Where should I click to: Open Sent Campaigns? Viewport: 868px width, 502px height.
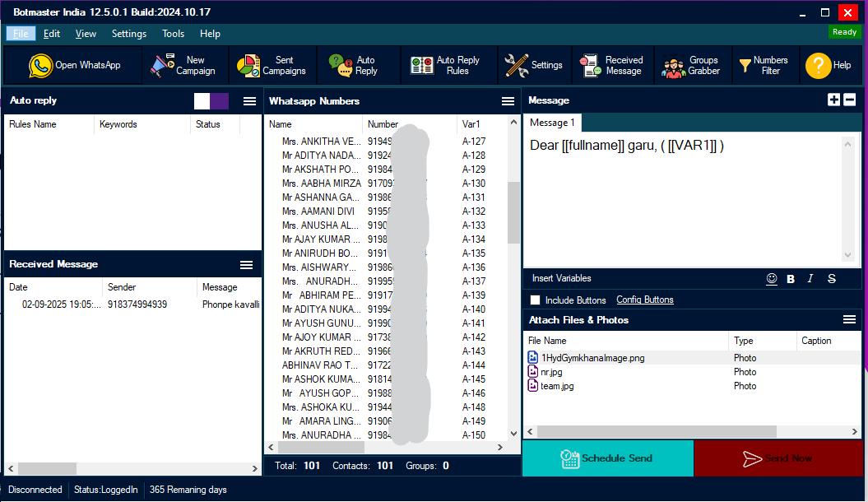272,65
